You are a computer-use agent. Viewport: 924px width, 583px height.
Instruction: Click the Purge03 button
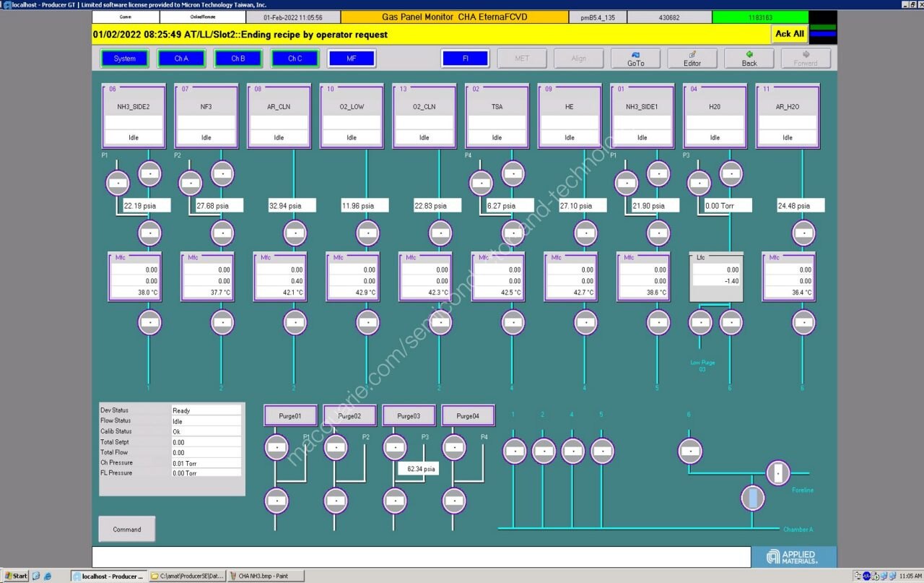point(409,415)
